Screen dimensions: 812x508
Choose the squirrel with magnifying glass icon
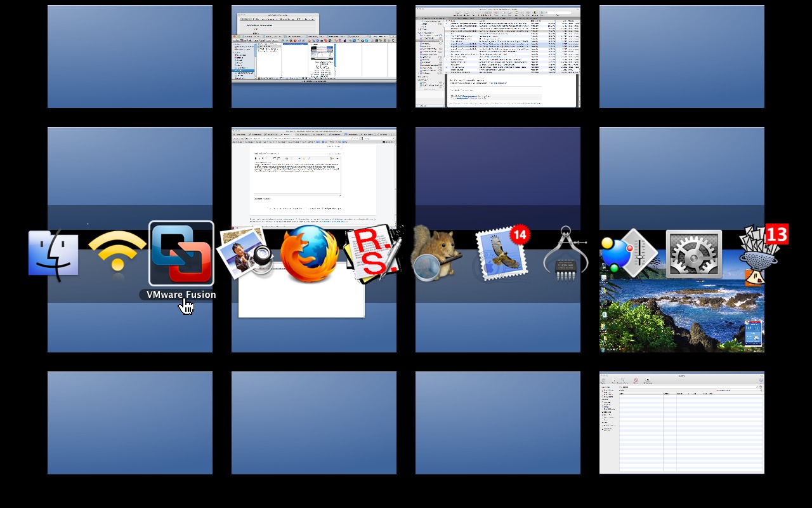(x=436, y=253)
